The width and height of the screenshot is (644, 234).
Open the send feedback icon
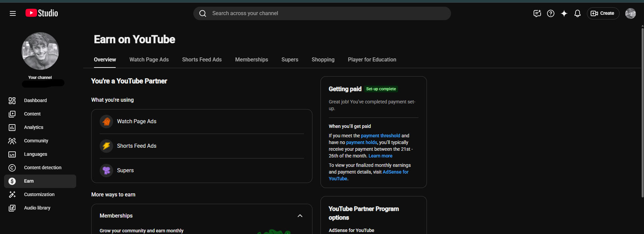(x=537, y=13)
